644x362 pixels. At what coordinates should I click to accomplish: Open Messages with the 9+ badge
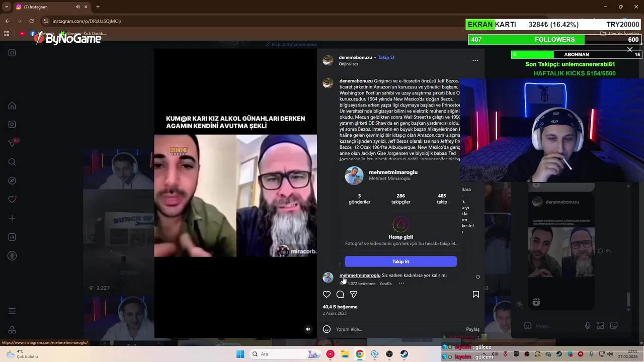tap(12, 143)
